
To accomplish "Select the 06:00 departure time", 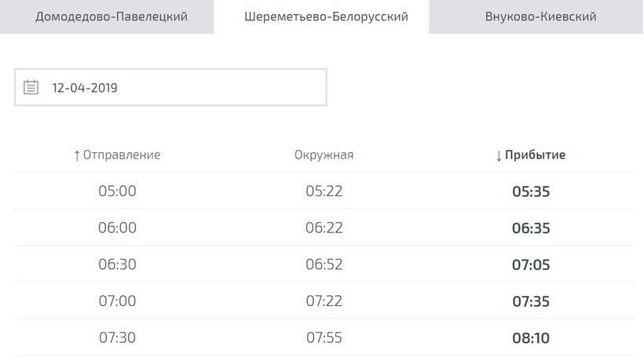I will coord(117,228).
